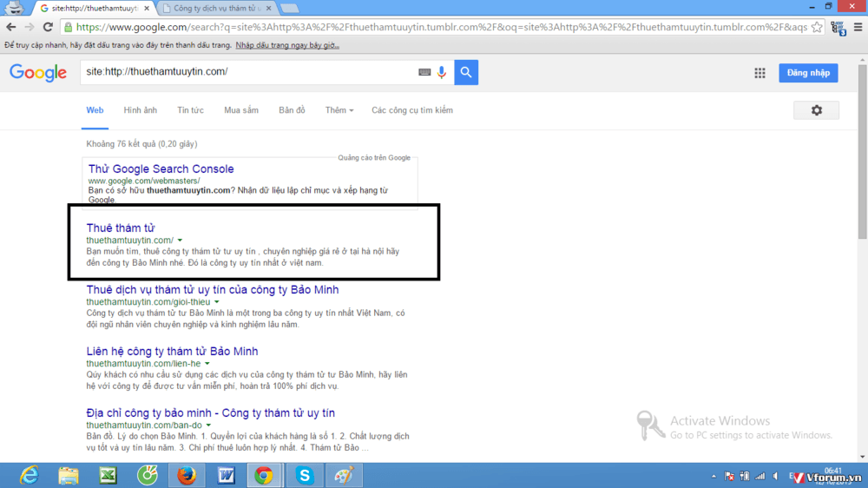Click the www.google.com/webmasters/ URL text
This screenshot has height=488, width=868.
[144, 181]
